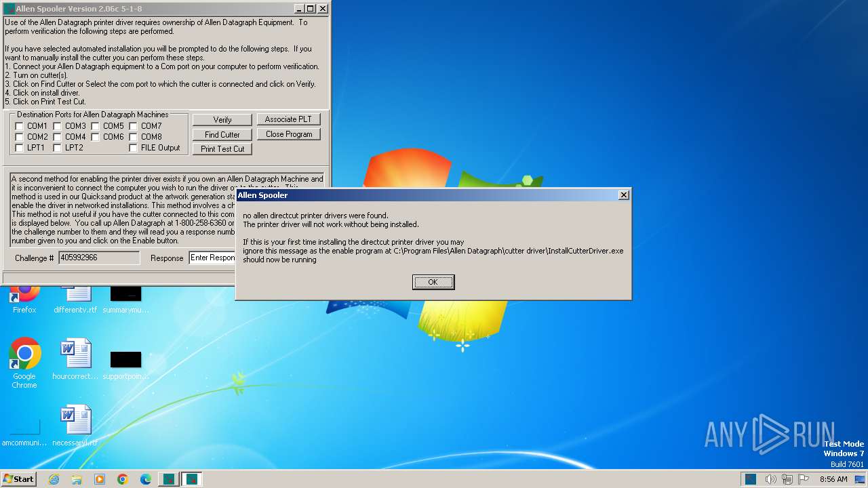Close the Allen Spooler message dialog

tap(624, 195)
